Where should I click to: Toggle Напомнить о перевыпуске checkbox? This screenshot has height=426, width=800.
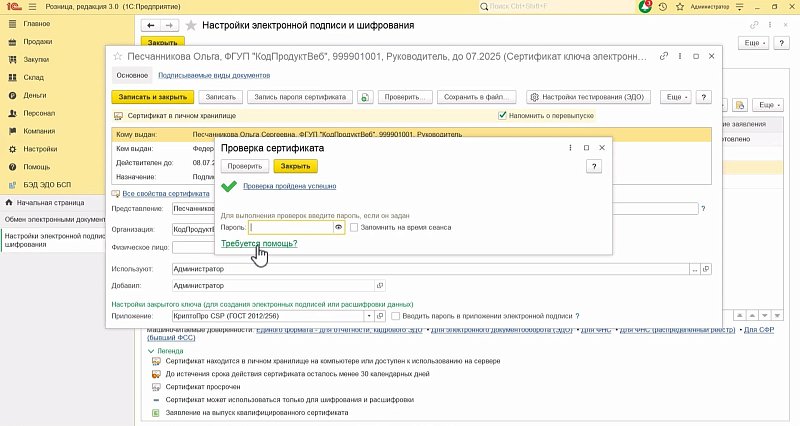point(502,116)
